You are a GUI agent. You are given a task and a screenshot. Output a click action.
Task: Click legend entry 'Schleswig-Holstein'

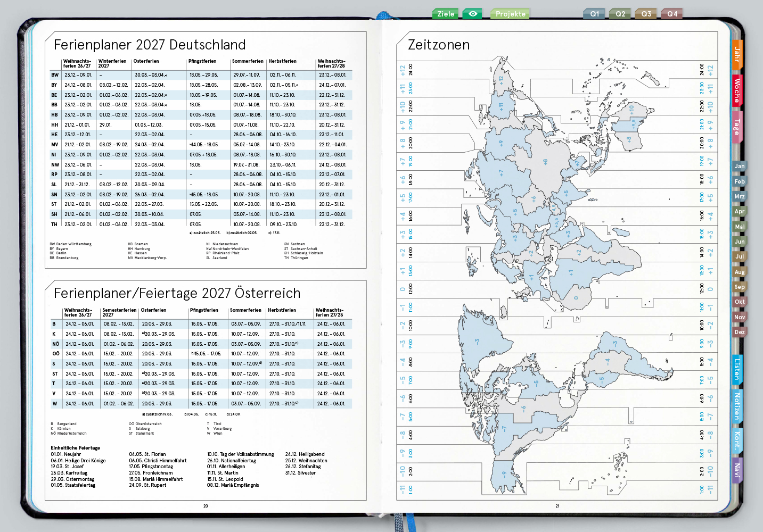click(x=307, y=253)
